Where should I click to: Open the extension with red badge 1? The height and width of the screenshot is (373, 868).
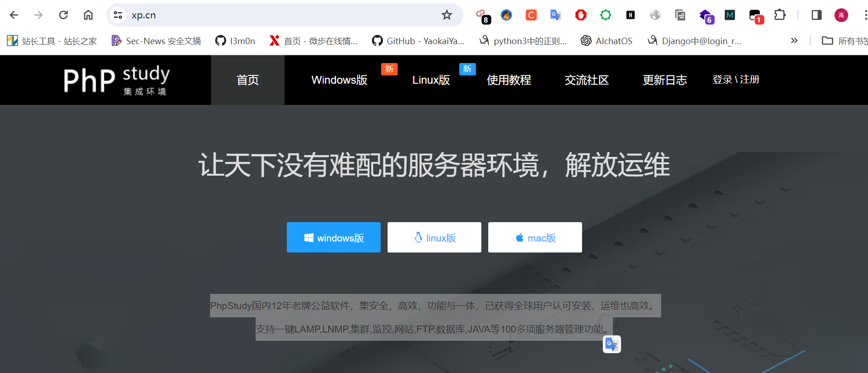tap(756, 17)
